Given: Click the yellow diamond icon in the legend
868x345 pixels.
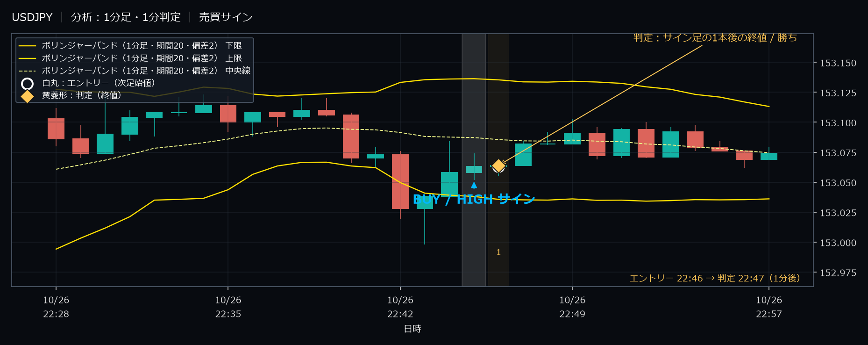Looking at the screenshot, I should tap(28, 96).
